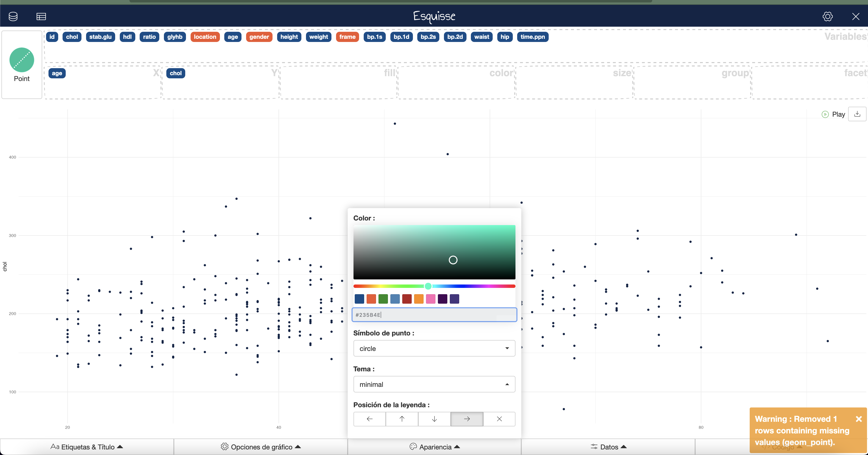This screenshot has width=868, height=455.
Task: Select the ratio variable badge
Action: [149, 37]
